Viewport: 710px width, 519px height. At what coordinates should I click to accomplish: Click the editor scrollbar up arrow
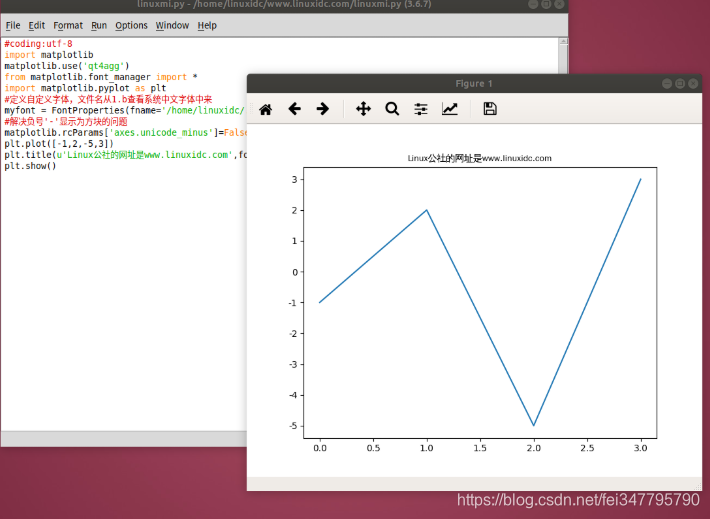(563, 41)
